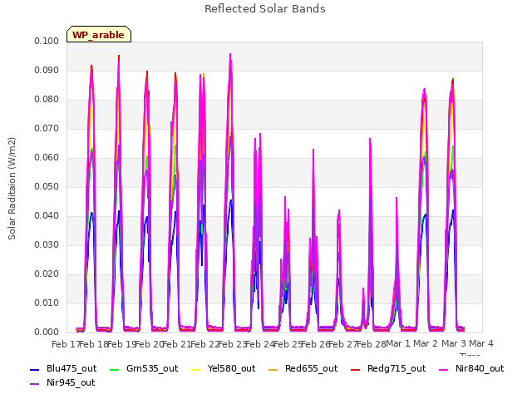Click the 0.070 y-axis tick label
Screen dimensions: 532x399
click(x=47, y=128)
